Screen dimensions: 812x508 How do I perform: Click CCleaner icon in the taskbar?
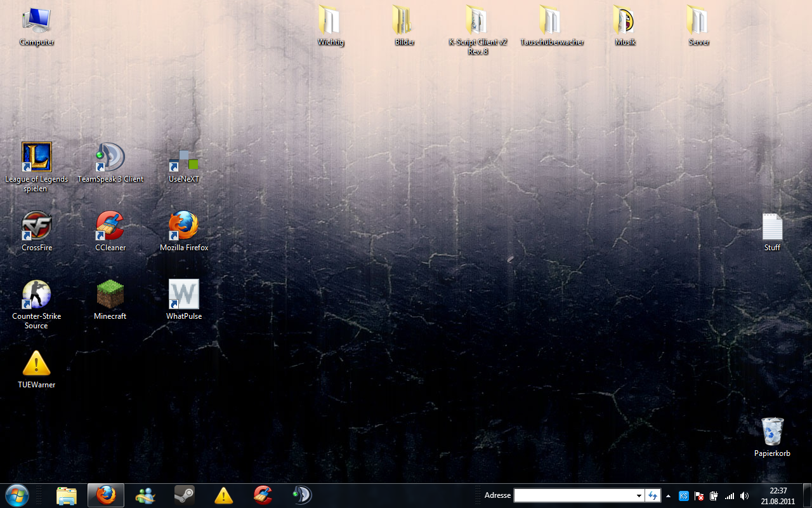263,495
